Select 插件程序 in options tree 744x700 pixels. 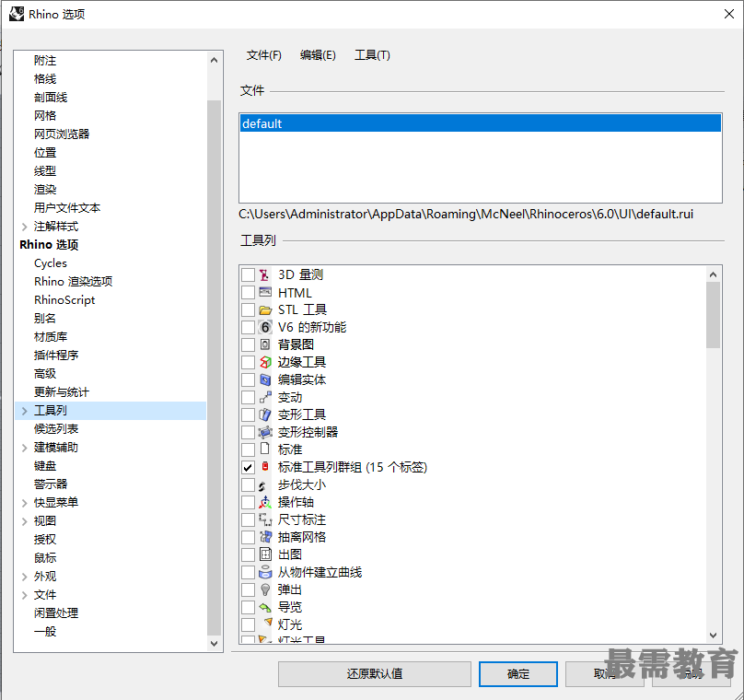(56, 356)
